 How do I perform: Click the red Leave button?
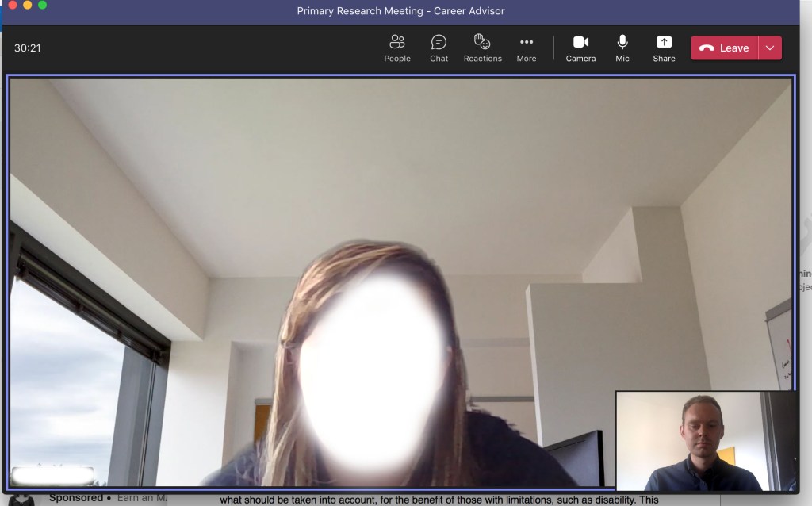[x=725, y=48]
